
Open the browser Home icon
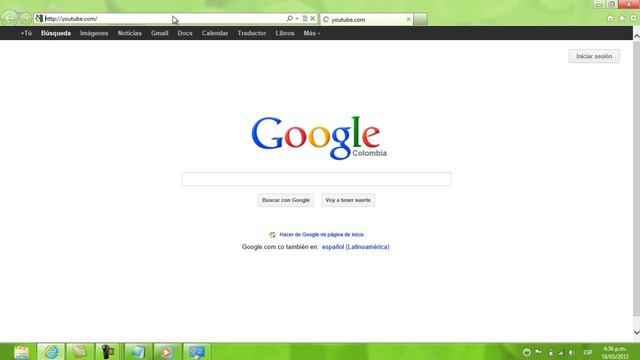[610, 18]
